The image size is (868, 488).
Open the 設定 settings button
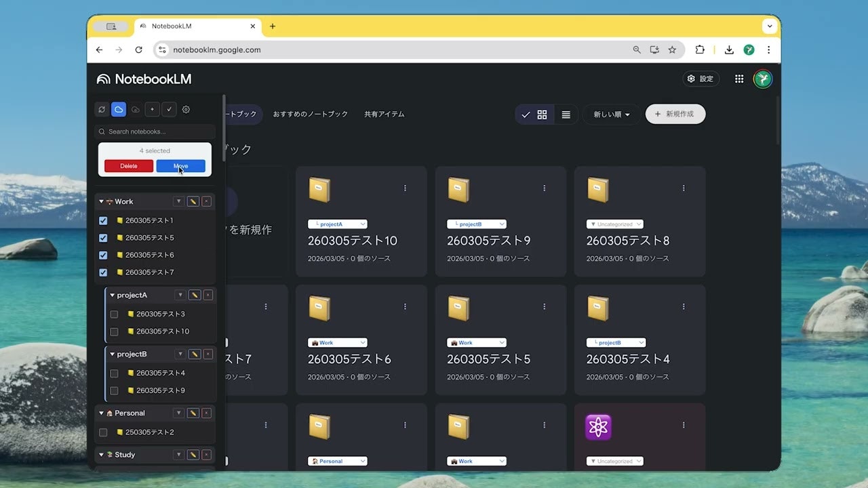pos(701,79)
